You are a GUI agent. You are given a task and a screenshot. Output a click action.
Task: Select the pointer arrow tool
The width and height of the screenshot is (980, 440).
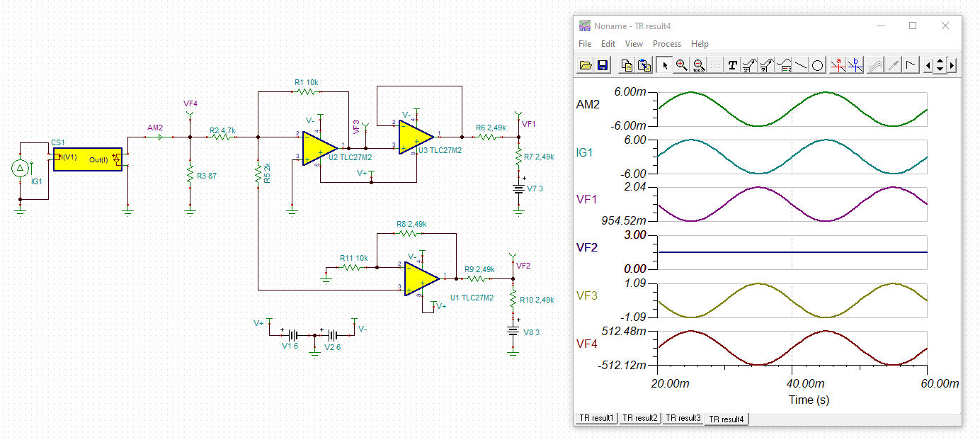[664, 65]
